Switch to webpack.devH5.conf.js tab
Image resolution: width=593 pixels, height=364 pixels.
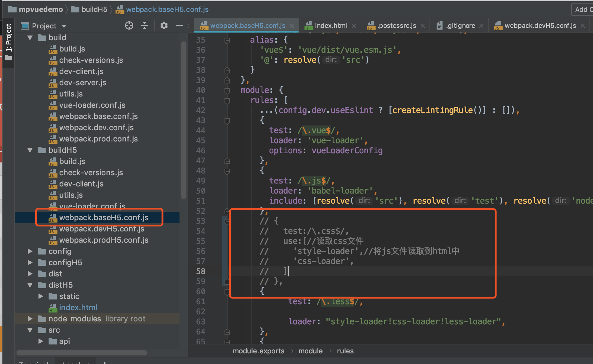pyautogui.click(x=540, y=26)
